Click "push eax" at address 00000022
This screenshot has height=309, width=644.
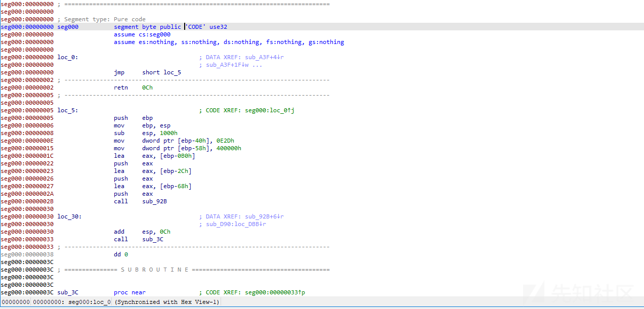133,163
